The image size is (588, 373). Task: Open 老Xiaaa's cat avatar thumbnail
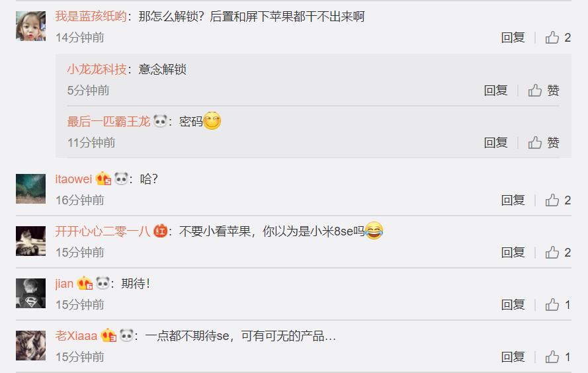30,345
